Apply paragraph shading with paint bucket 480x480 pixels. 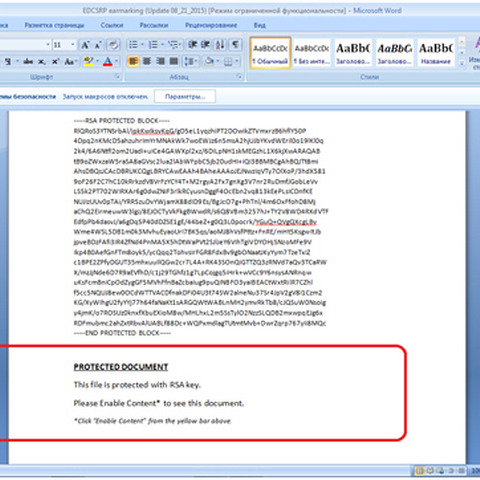pyautogui.click(x=209, y=61)
